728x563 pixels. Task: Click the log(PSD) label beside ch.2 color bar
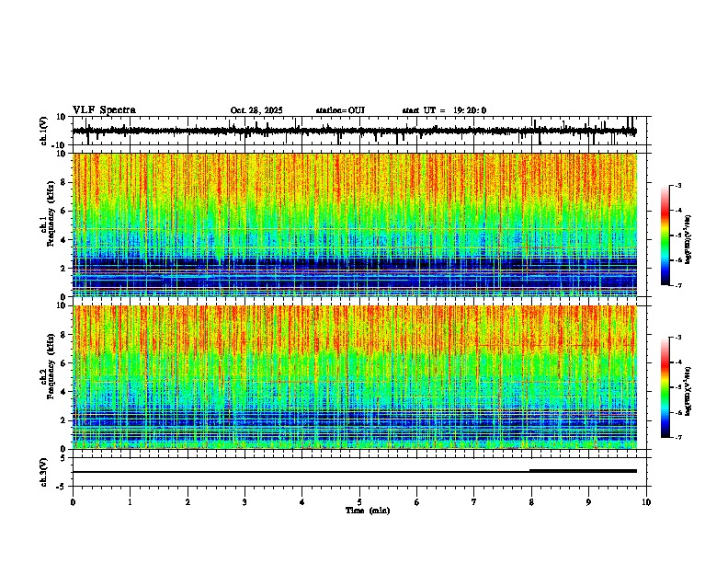point(688,391)
